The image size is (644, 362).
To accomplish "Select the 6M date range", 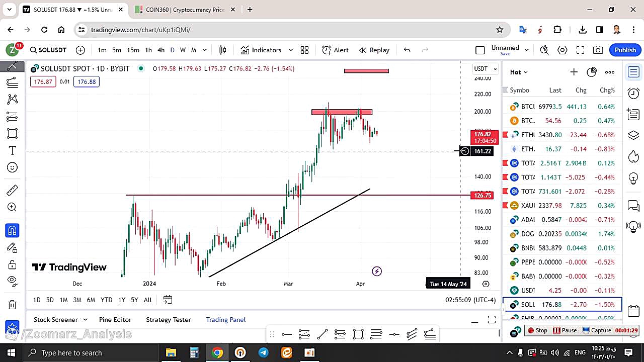I will tap(91, 300).
